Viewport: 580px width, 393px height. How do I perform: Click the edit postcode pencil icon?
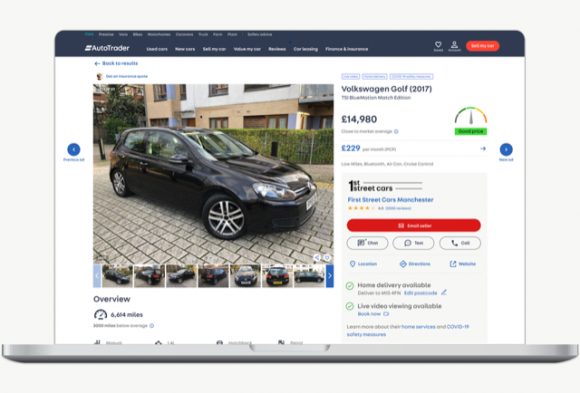[x=444, y=292]
